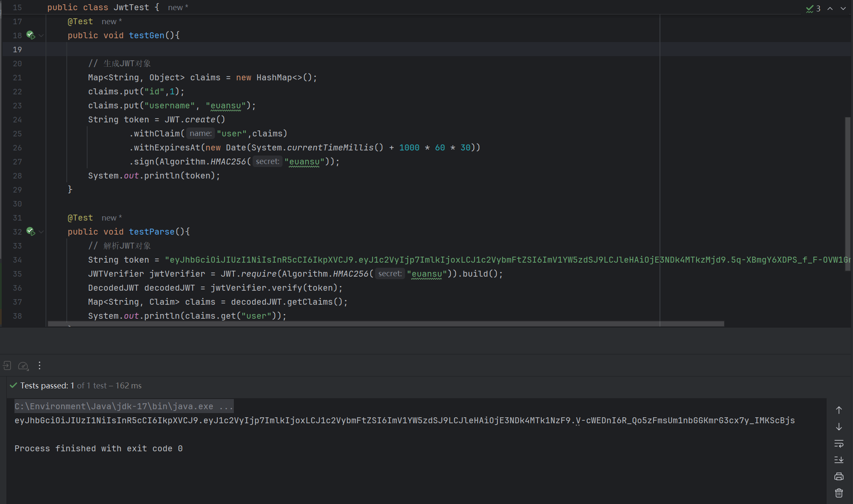The height and width of the screenshot is (504, 853).
Task: Click the editor horizontal scrollbar
Action: click(x=386, y=324)
